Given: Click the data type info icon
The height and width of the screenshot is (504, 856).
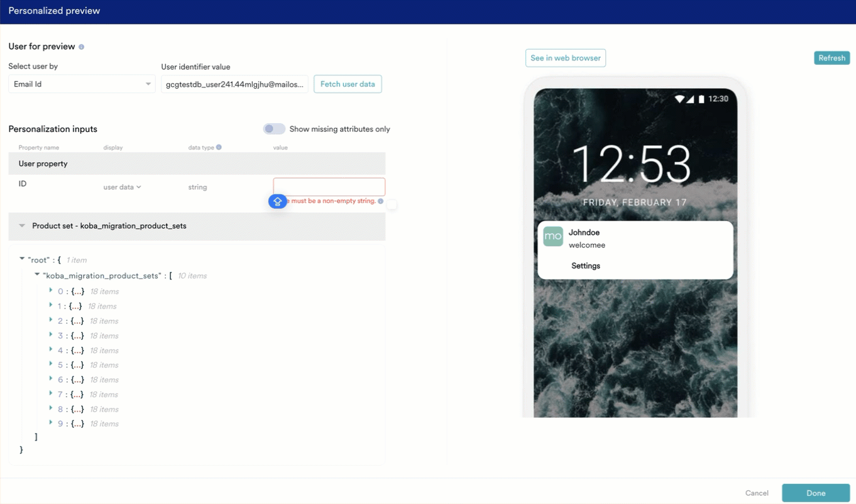Looking at the screenshot, I should coord(219,148).
